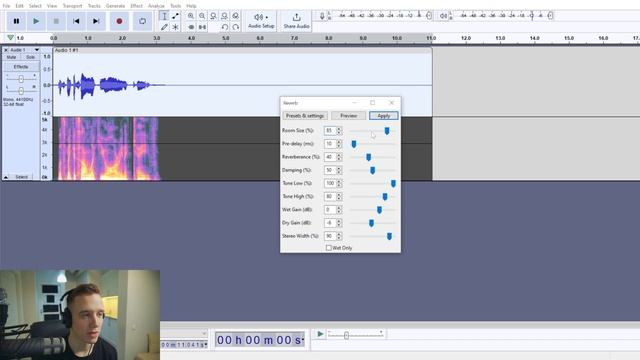The height and width of the screenshot is (360, 640).
Task: Click the green timeline options triangle
Action: [10, 38]
